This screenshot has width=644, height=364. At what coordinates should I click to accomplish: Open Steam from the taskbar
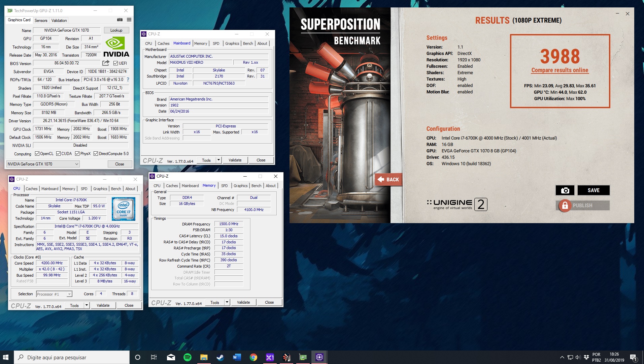pyautogui.click(x=220, y=357)
